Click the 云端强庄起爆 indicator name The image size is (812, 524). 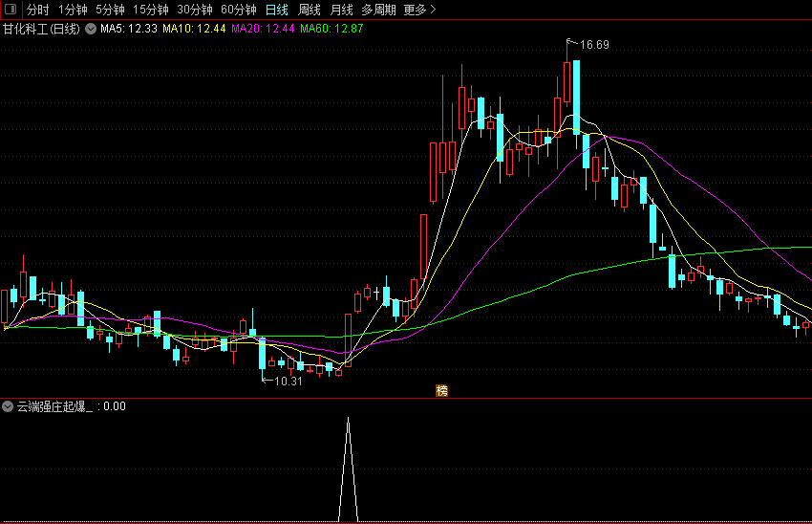click(x=54, y=406)
